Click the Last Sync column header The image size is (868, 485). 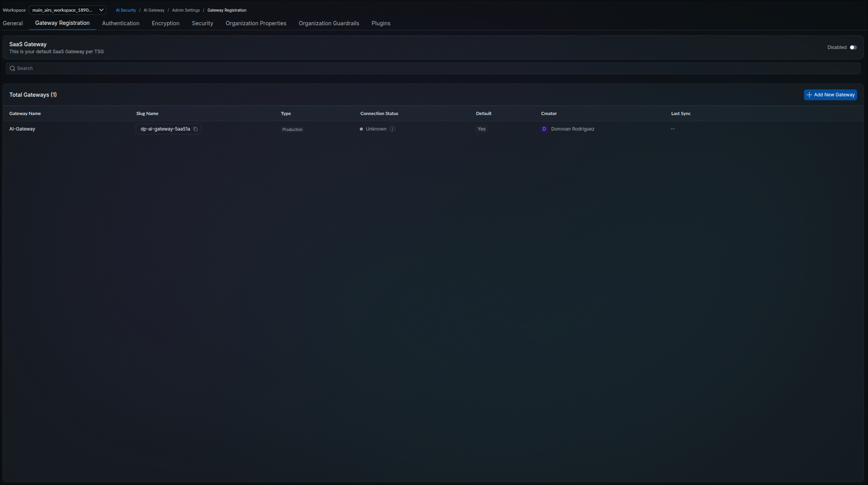681,114
